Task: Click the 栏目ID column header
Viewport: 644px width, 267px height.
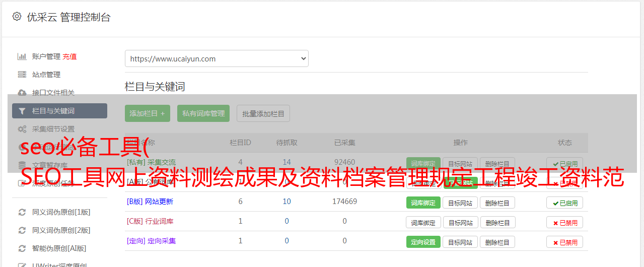Action: click(x=240, y=143)
